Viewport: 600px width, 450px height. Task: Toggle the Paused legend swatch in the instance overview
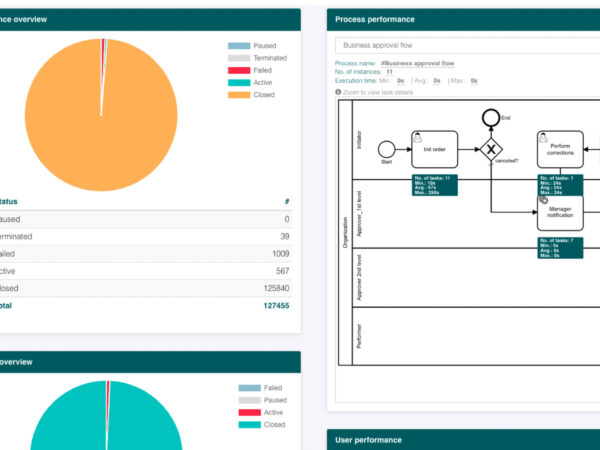coord(239,46)
